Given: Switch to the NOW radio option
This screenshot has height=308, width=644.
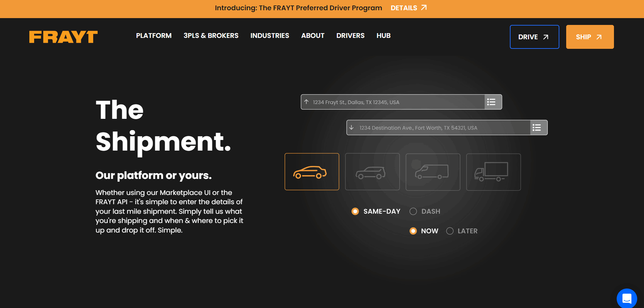Looking at the screenshot, I should [x=413, y=231].
